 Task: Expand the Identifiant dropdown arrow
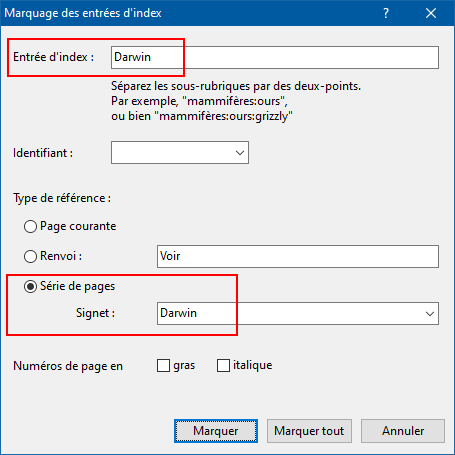[x=240, y=153]
